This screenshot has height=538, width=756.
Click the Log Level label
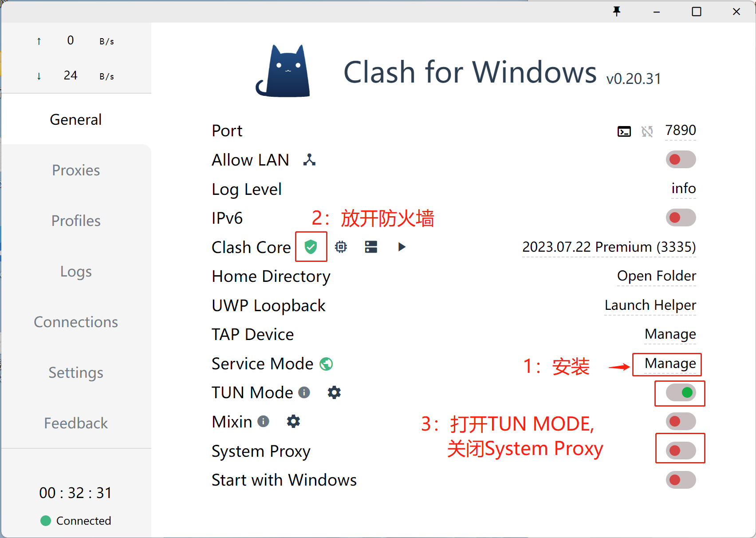tap(247, 189)
